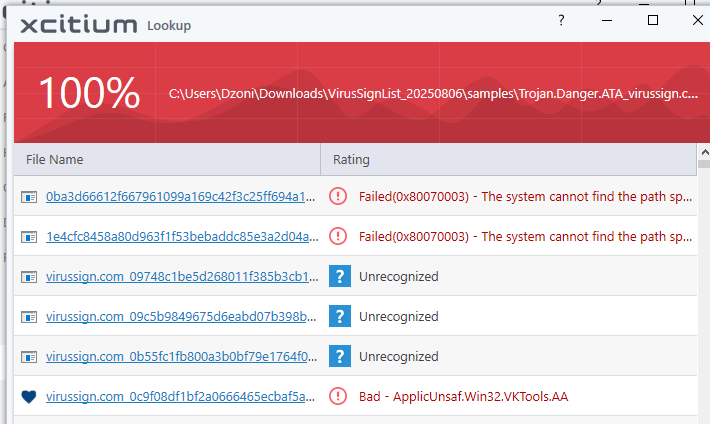710x424 pixels.
Task: Maximize the Xcitium Lookup window
Action: pyautogui.click(x=653, y=20)
